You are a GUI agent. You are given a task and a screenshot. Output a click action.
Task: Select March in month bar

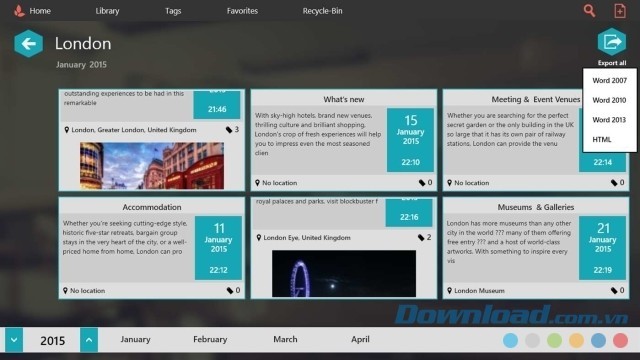[x=285, y=339]
